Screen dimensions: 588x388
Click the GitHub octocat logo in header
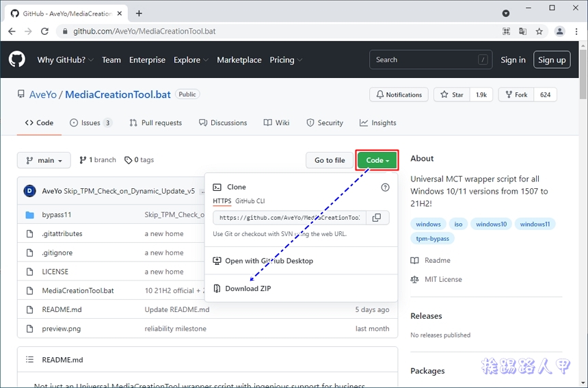pos(17,60)
